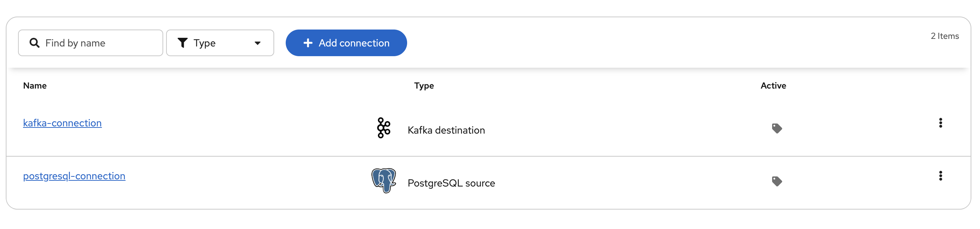Click the 2 Items count label
Screen dimensions: 980x229
(944, 36)
